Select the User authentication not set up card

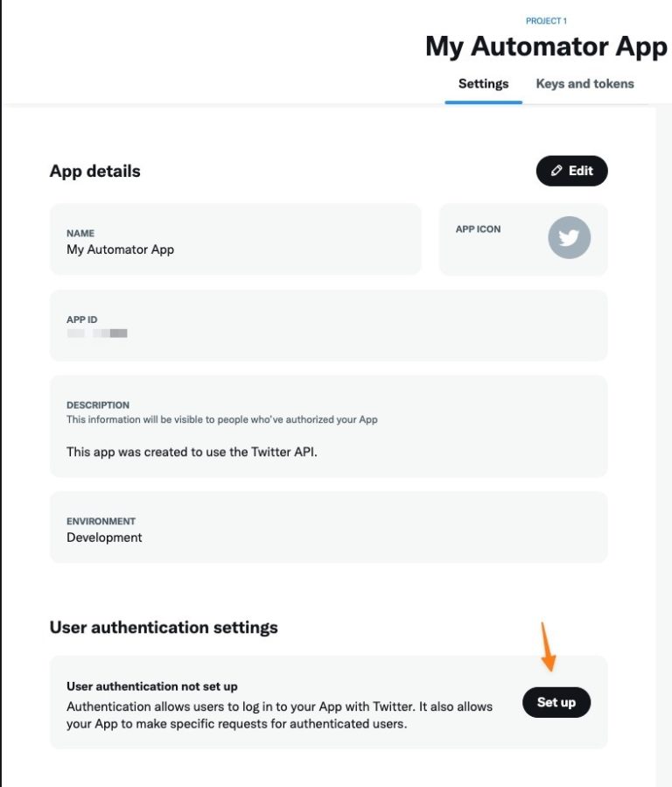[x=328, y=702]
